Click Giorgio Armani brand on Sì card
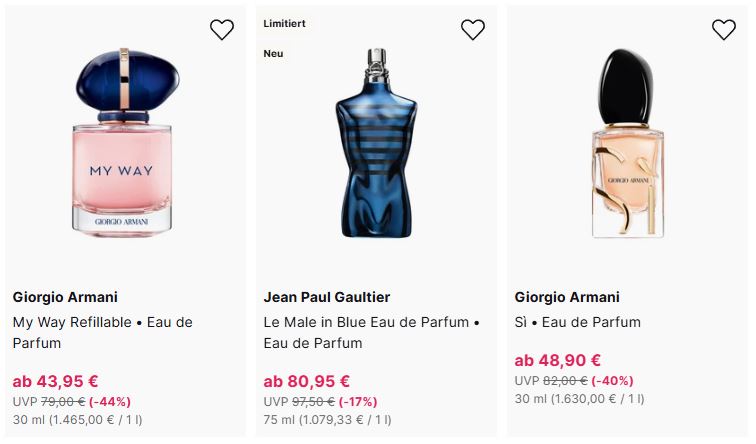 [x=567, y=297]
